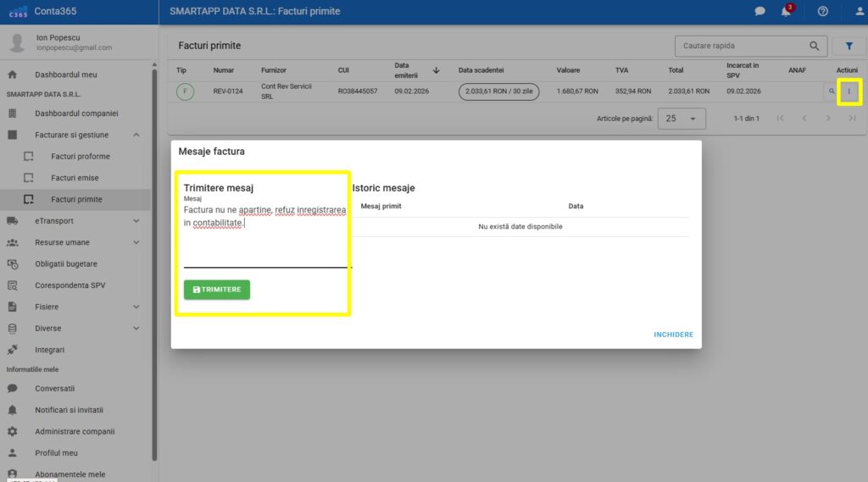
Task: Close the dialog with INCHIDERE
Action: tap(673, 335)
